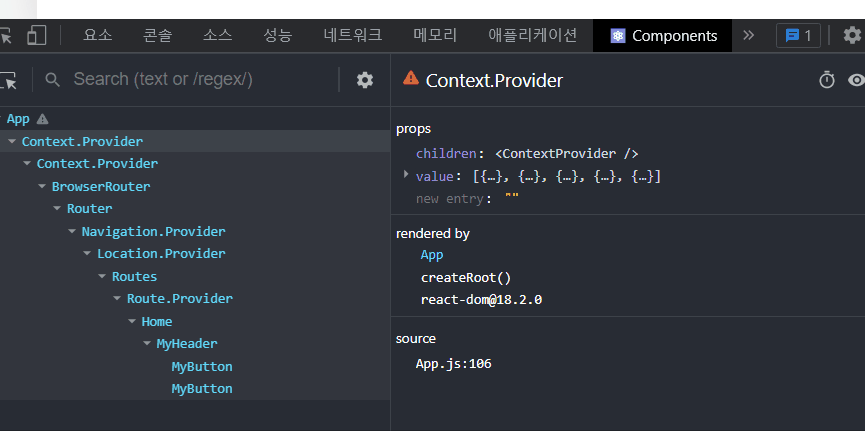Open the 콘솔 tab

(158, 36)
